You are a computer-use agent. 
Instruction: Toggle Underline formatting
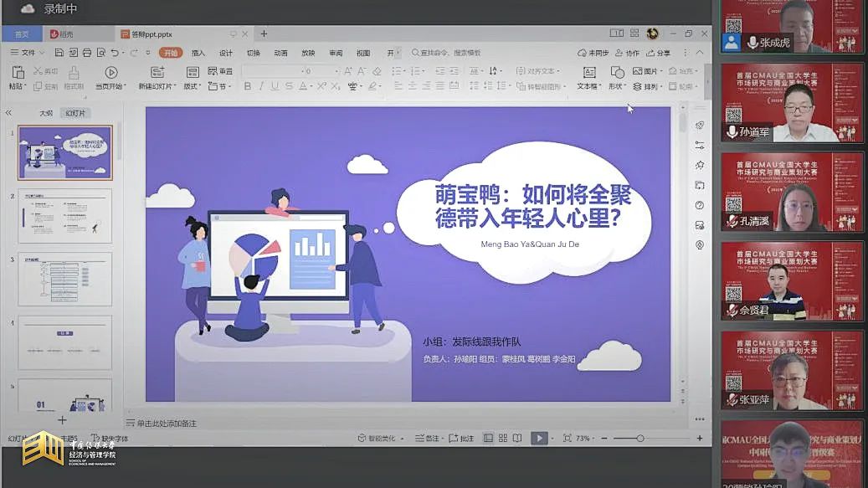tap(275, 86)
